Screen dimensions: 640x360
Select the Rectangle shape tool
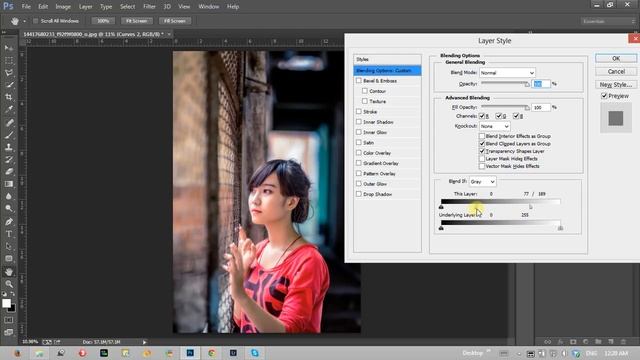click(x=9, y=258)
